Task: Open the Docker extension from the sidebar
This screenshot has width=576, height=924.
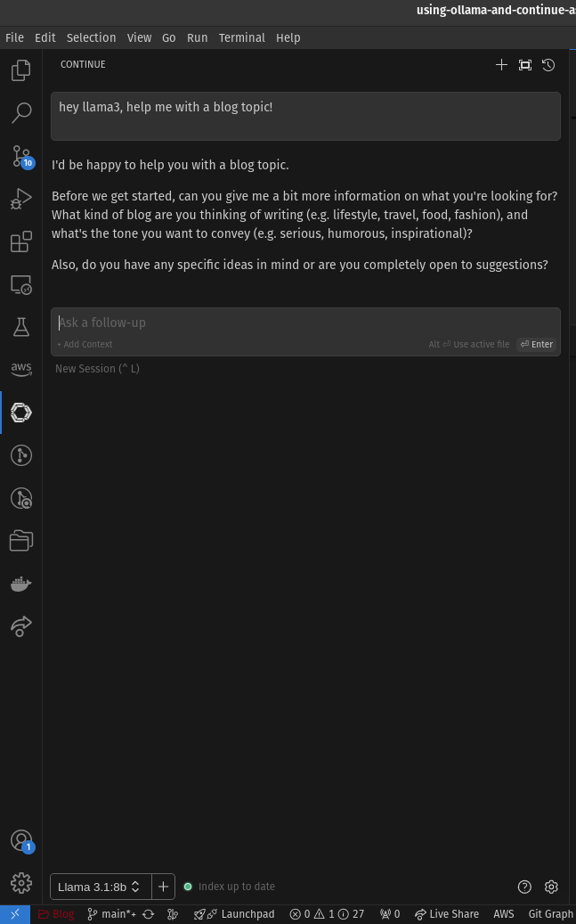Action: pos(20,584)
